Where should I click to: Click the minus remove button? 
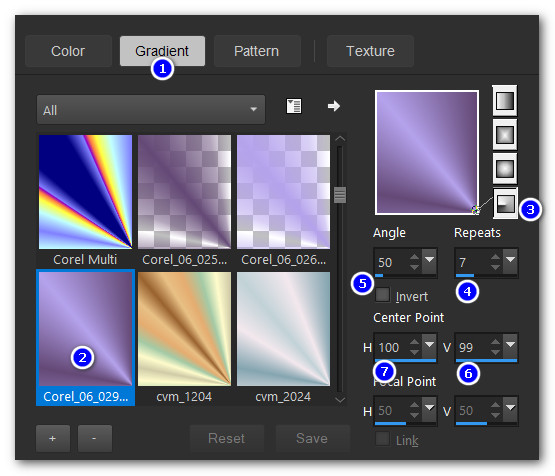point(95,438)
